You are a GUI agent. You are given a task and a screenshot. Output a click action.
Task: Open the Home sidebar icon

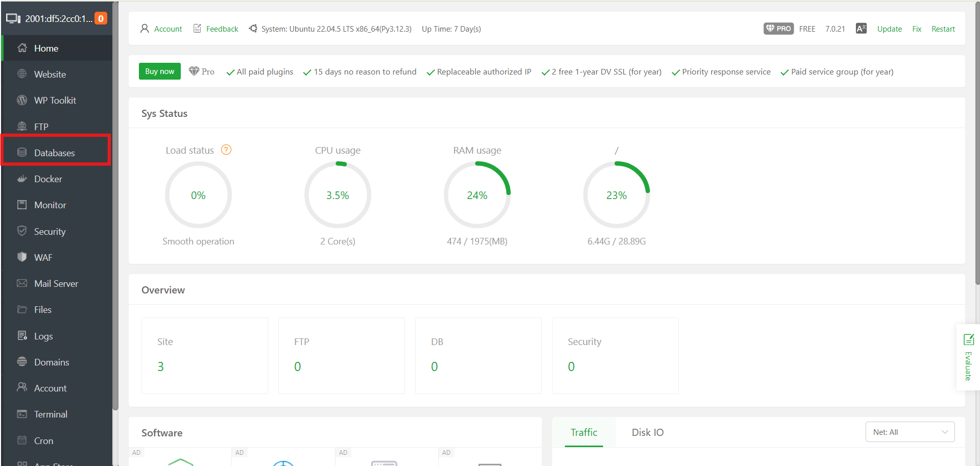coord(22,48)
